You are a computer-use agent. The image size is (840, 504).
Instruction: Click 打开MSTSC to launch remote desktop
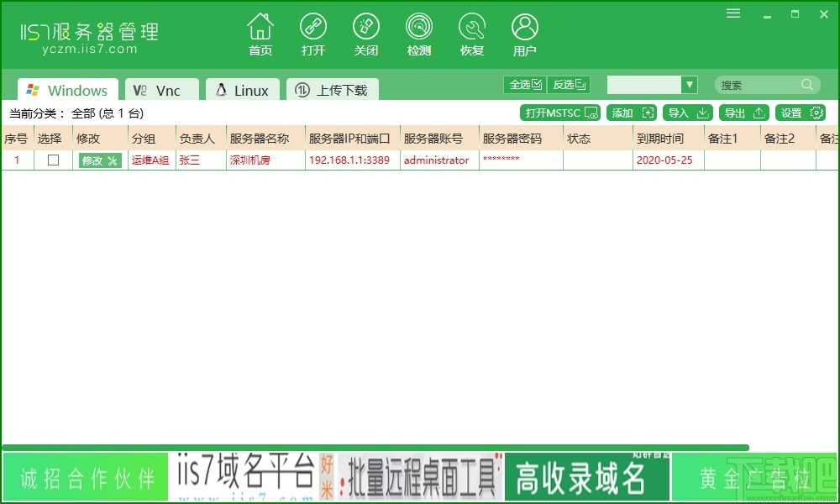(x=560, y=112)
